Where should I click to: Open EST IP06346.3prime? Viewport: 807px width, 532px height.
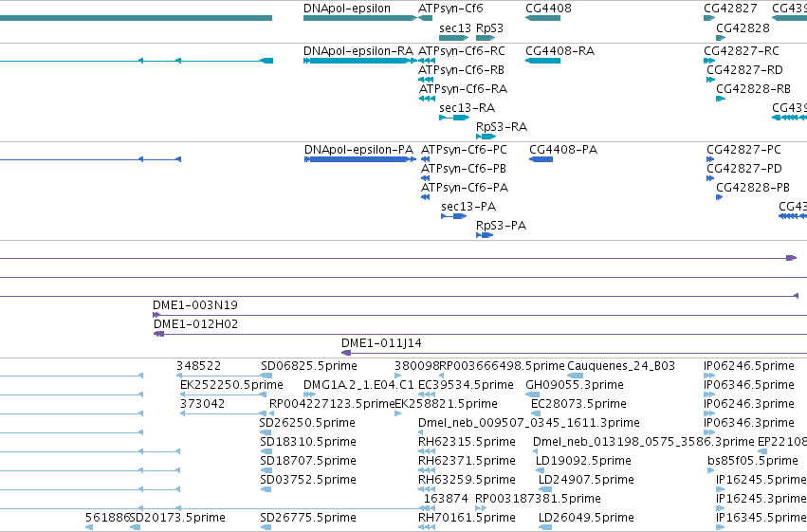(x=749, y=423)
